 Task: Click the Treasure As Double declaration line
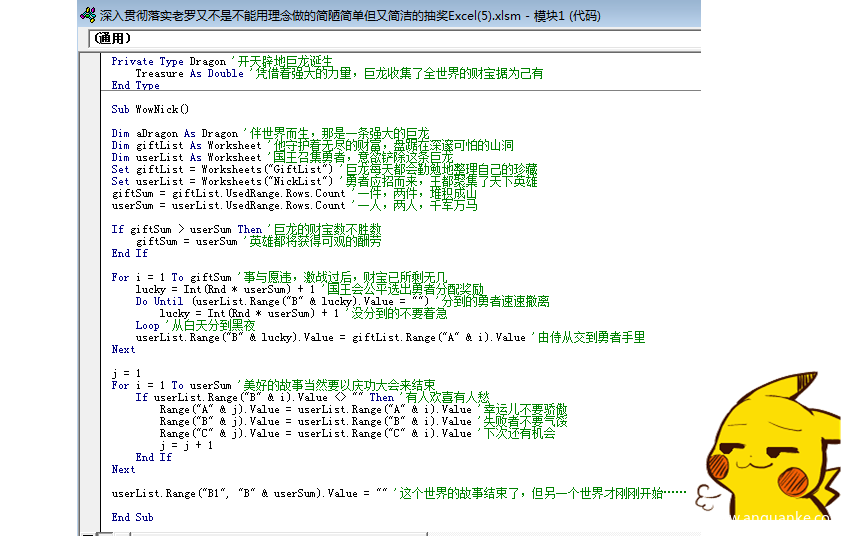(189, 74)
